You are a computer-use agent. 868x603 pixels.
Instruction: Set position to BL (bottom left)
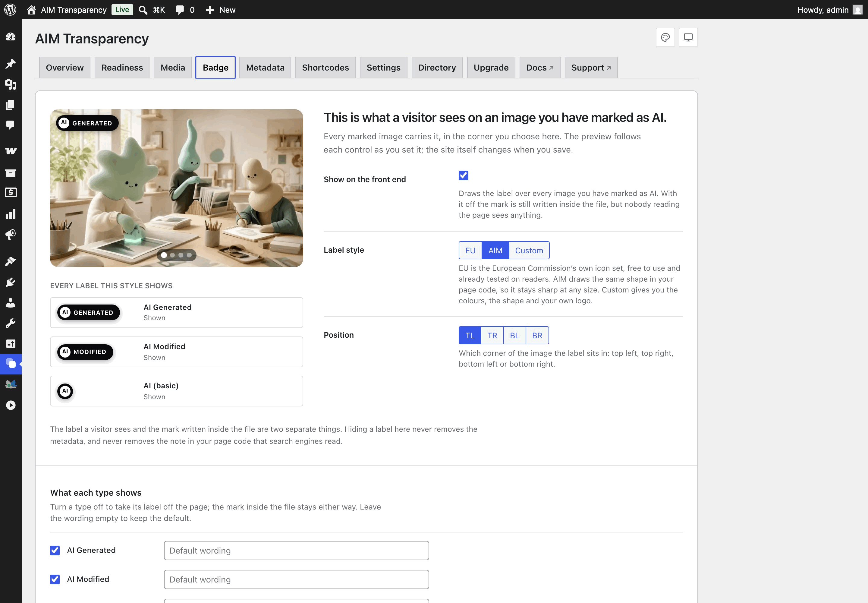(514, 335)
